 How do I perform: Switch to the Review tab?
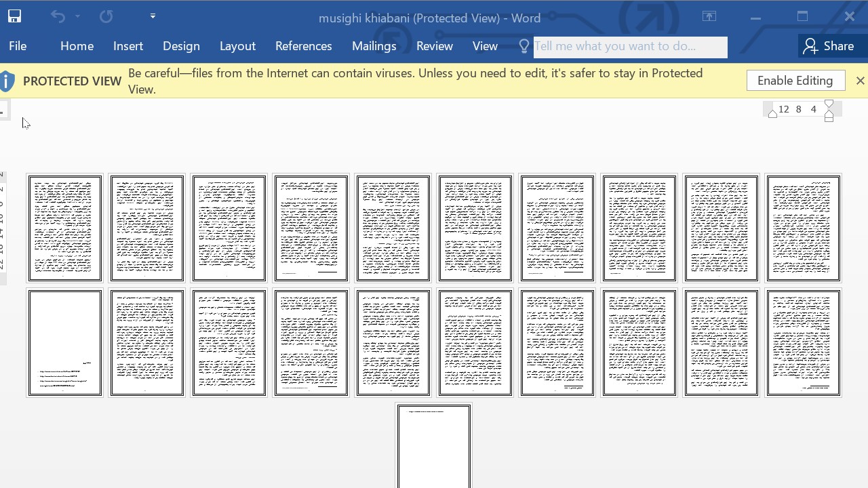pos(434,46)
